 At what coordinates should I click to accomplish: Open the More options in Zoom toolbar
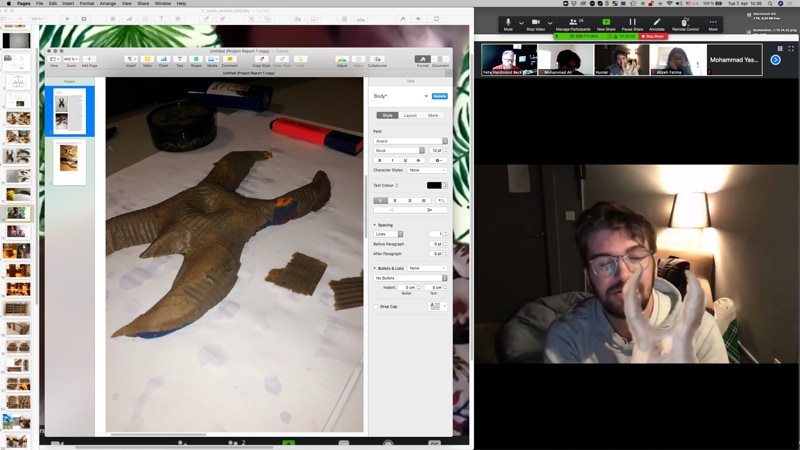(x=713, y=24)
